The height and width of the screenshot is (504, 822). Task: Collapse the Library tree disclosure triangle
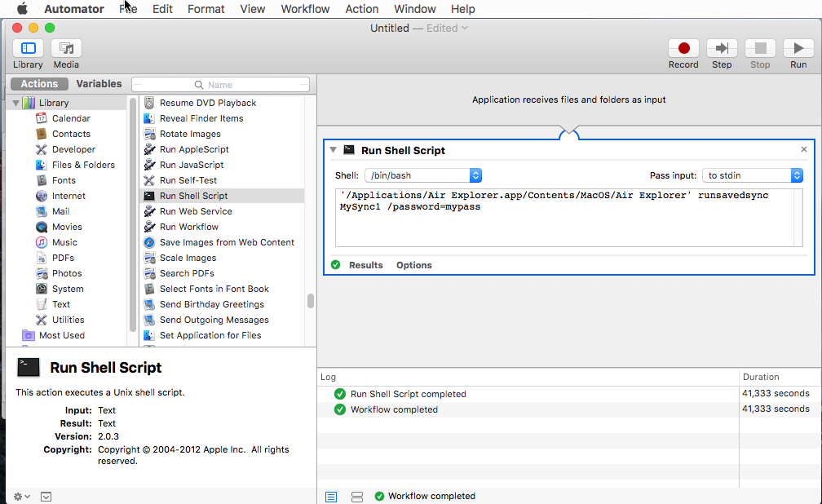(x=15, y=103)
